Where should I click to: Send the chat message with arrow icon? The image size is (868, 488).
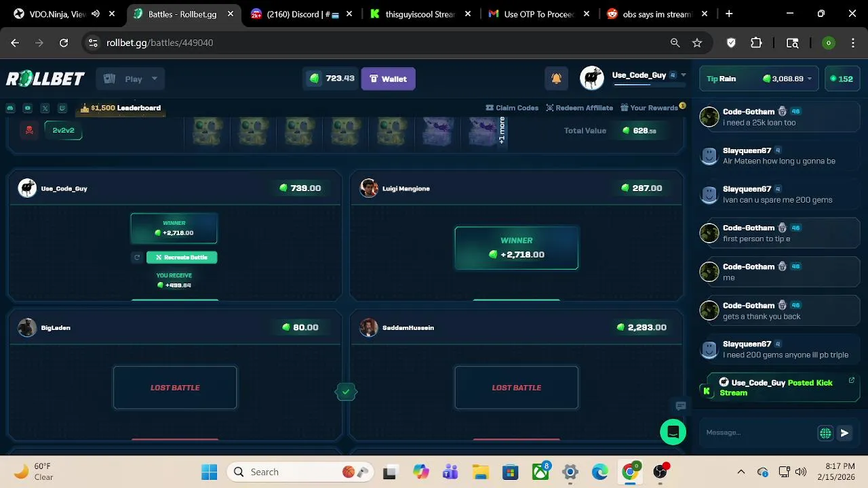(x=844, y=433)
